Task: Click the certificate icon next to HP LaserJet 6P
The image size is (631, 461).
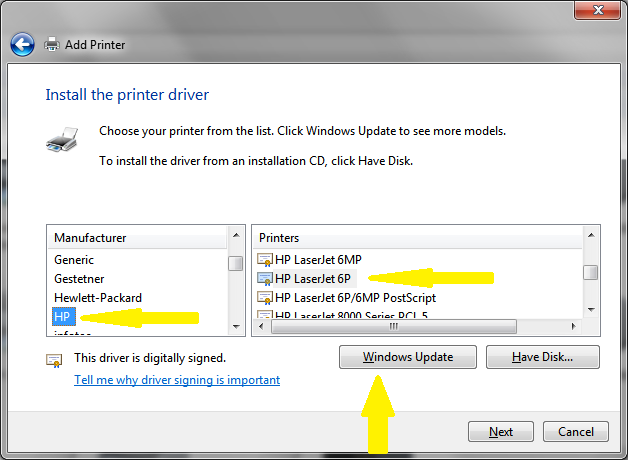Action: click(x=265, y=279)
